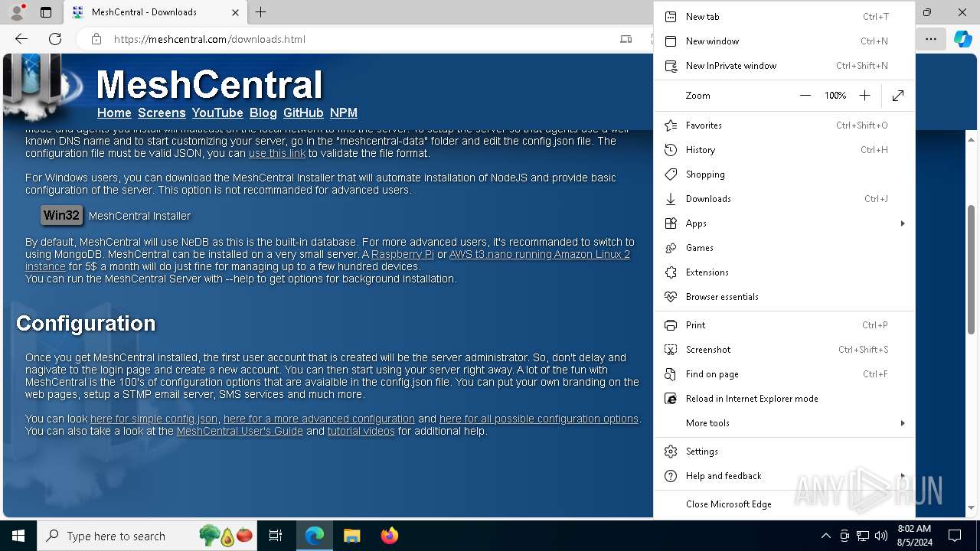The height and width of the screenshot is (551, 980).
Task: Click the Extensions puzzle icon
Action: (671, 272)
